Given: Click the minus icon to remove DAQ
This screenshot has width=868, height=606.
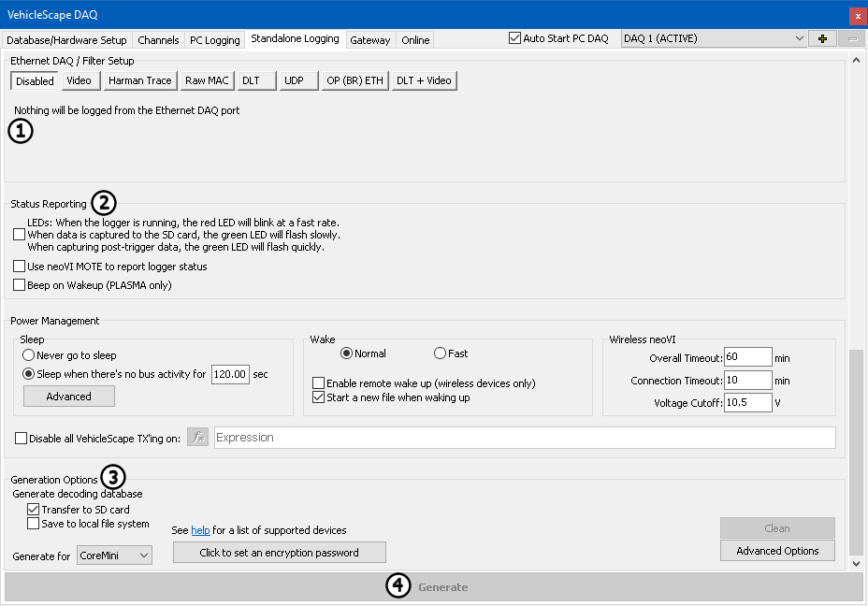Looking at the screenshot, I should coord(852,38).
